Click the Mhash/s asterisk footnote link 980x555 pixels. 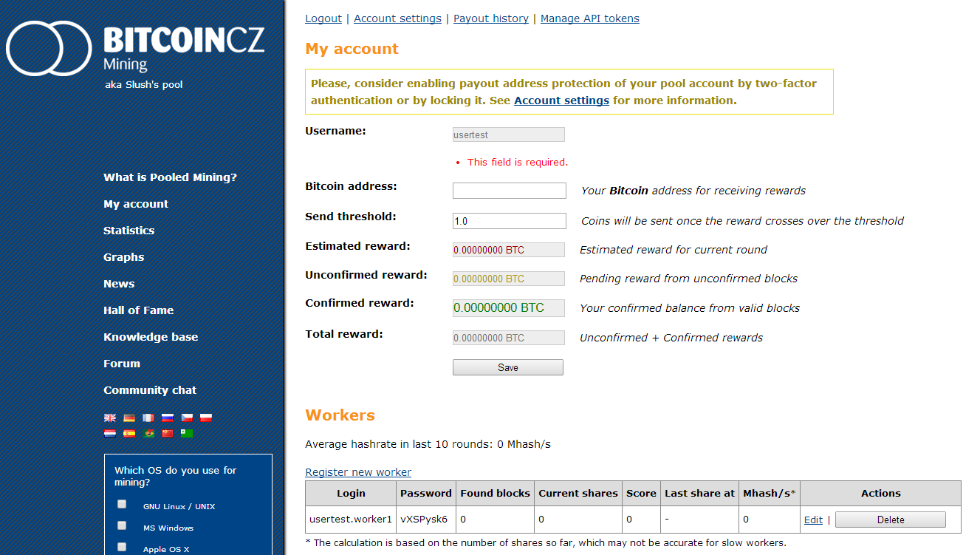tap(793, 492)
